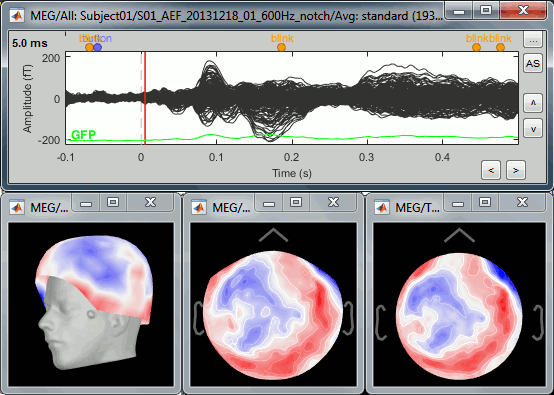
Task: Decrease amplitude gain with the v button
Action: coord(533,129)
